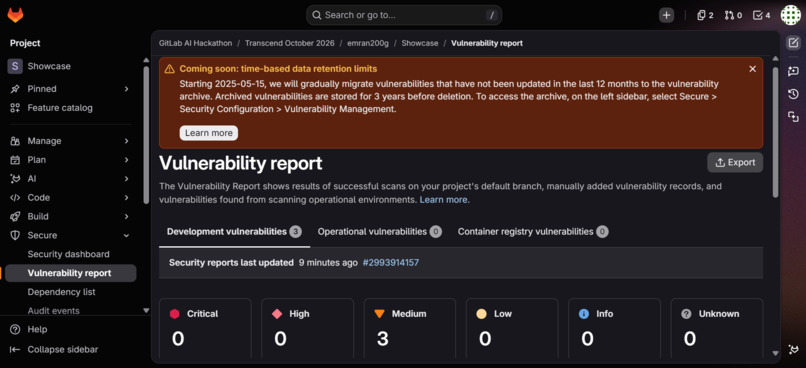Click the High severity diamond icon
Screen dimensions: 806x368
[x=277, y=314]
